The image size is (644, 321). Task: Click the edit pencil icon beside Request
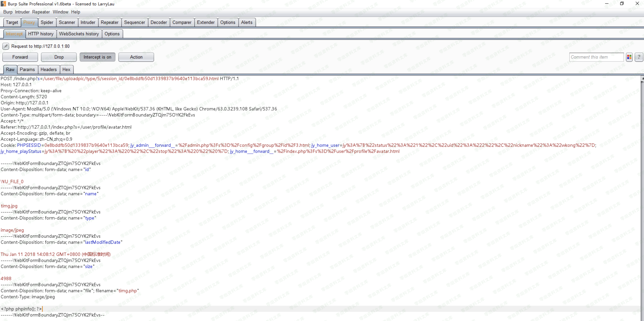click(x=5, y=46)
